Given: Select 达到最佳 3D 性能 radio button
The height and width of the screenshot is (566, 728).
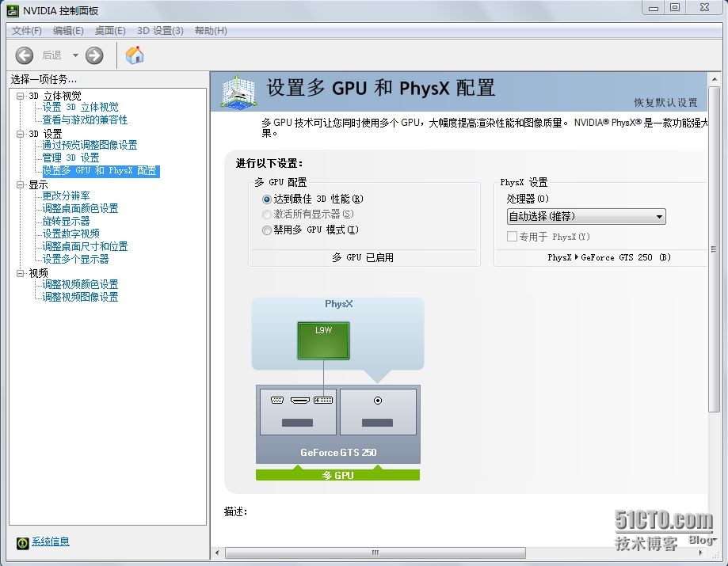Looking at the screenshot, I should [266, 199].
